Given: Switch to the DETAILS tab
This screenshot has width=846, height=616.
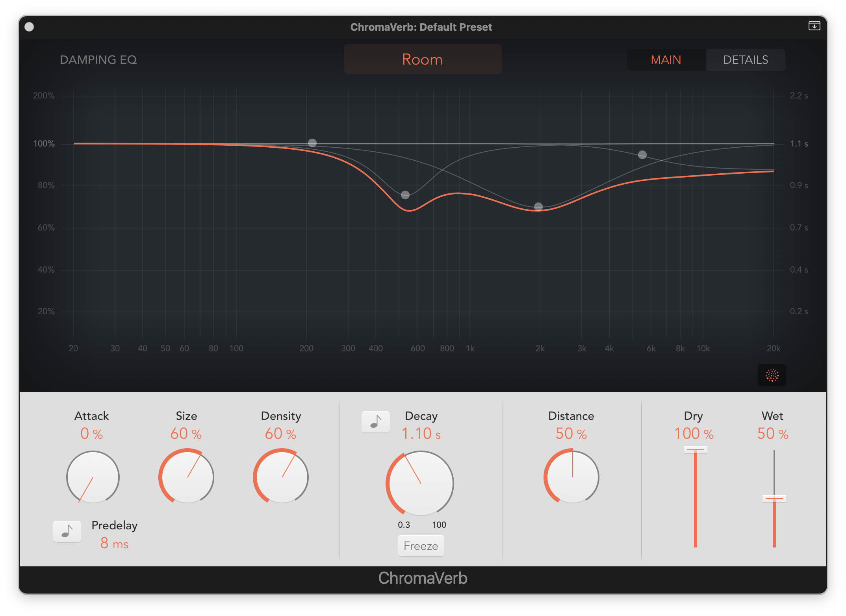Looking at the screenshot, I should point(746,60).
